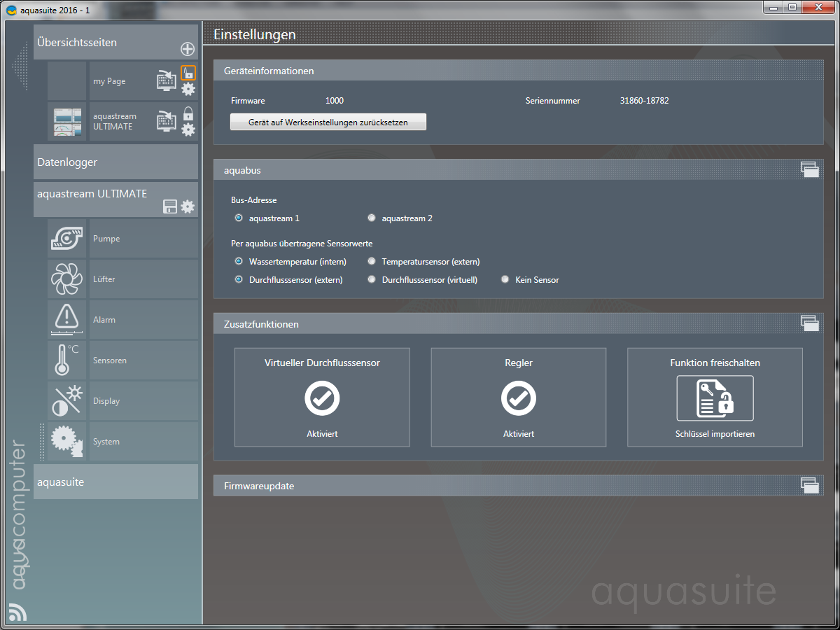The height and width of the screenshot is (630, 840).
Task: Click the Funktion freischalten tile
Action: [715, 398]
